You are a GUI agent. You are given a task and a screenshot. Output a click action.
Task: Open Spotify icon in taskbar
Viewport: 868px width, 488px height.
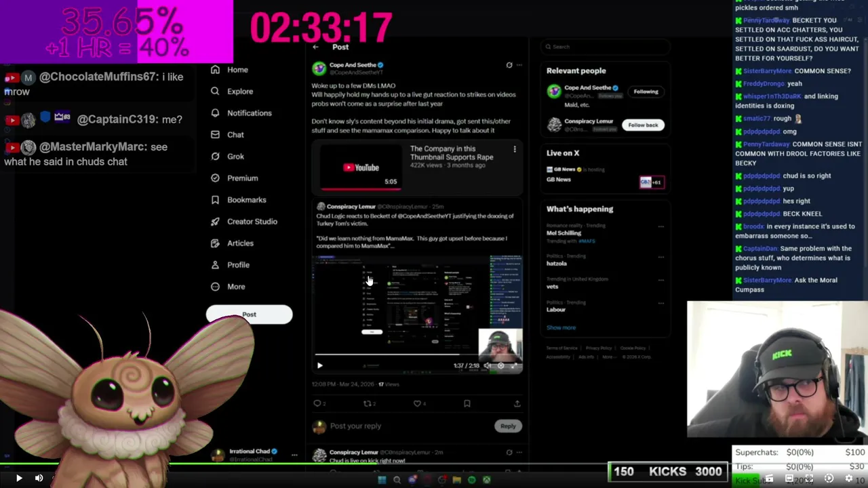coord(471,480)
